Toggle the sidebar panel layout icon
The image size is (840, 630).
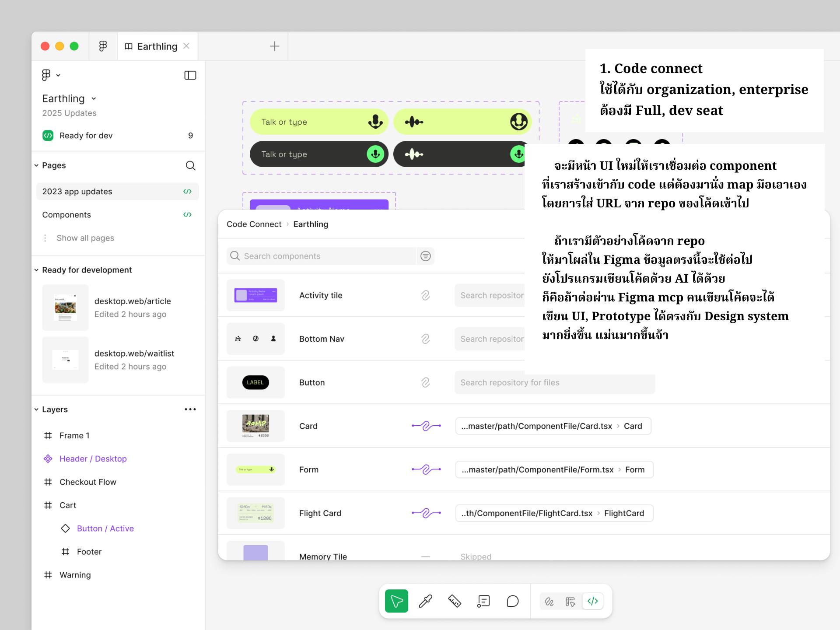190,75
